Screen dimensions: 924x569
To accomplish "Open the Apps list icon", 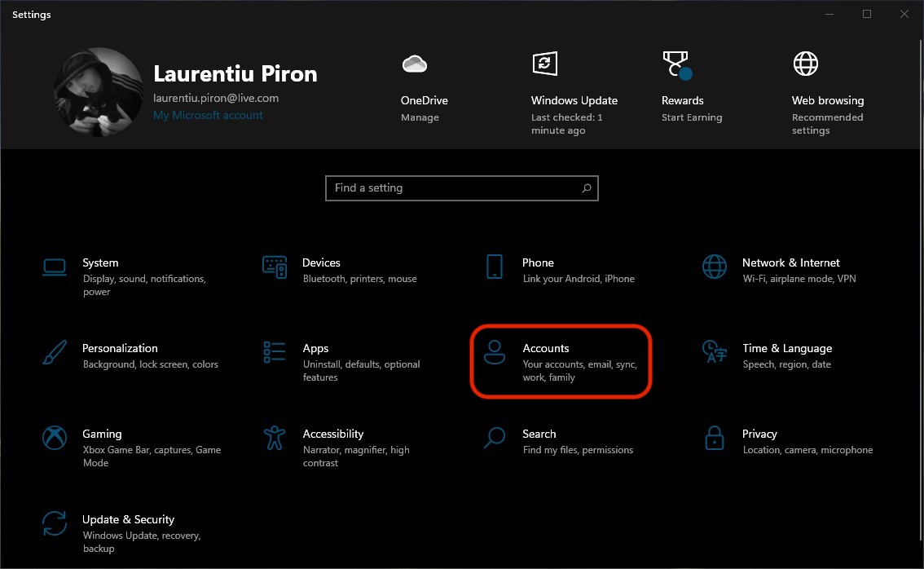I will point(275,352).
